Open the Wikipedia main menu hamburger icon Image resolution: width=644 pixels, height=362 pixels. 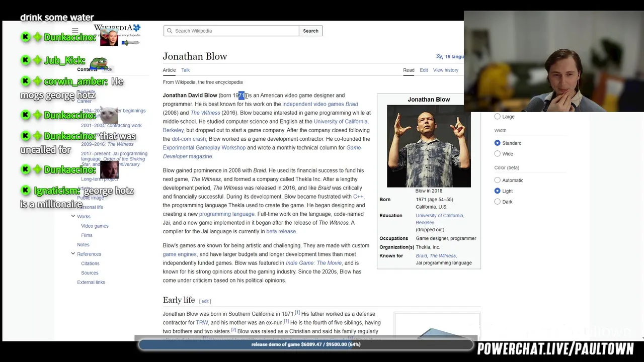tap(75, 31)
